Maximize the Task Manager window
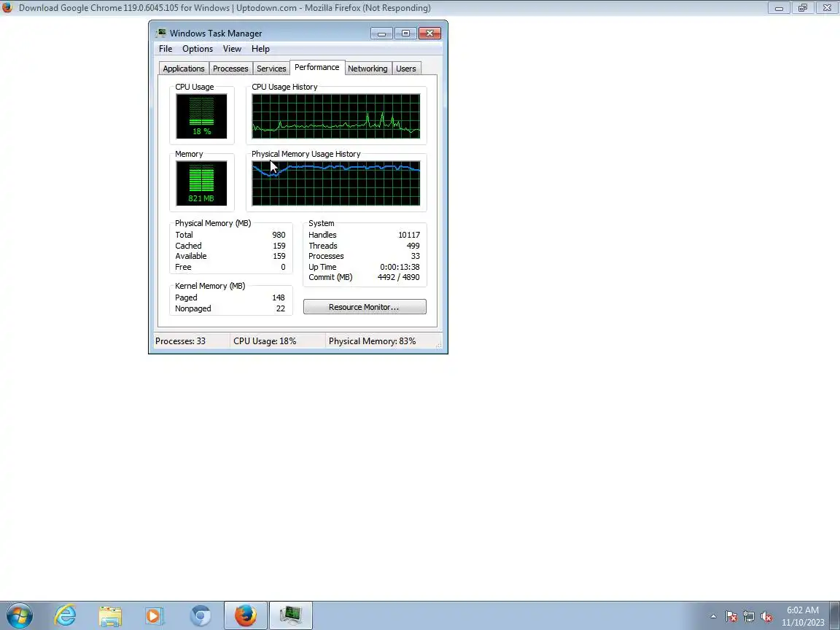 405,34
